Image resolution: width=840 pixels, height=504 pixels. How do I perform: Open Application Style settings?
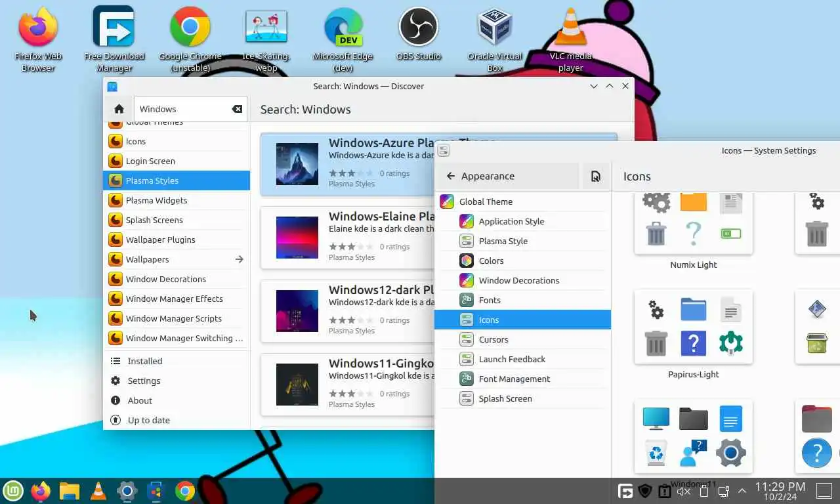522,221
